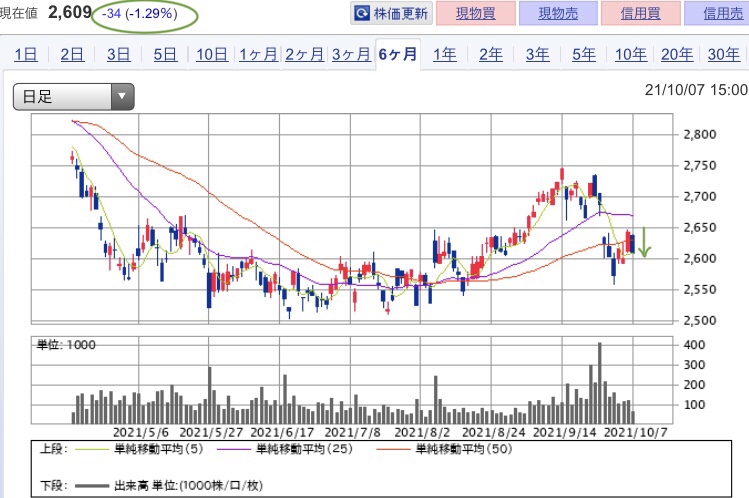
Task: Open the 日足 candle interval dropdown
Action: coord(74,97)
